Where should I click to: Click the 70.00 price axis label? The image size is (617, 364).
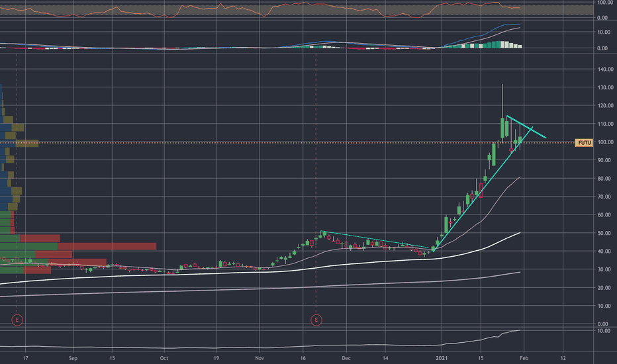click(x=605, y=197)
